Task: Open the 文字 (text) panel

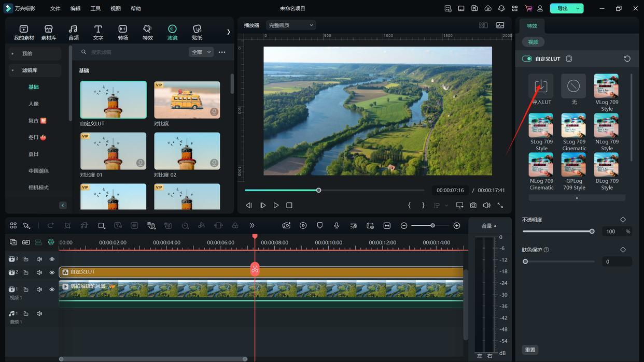Action: coord(98,32)
